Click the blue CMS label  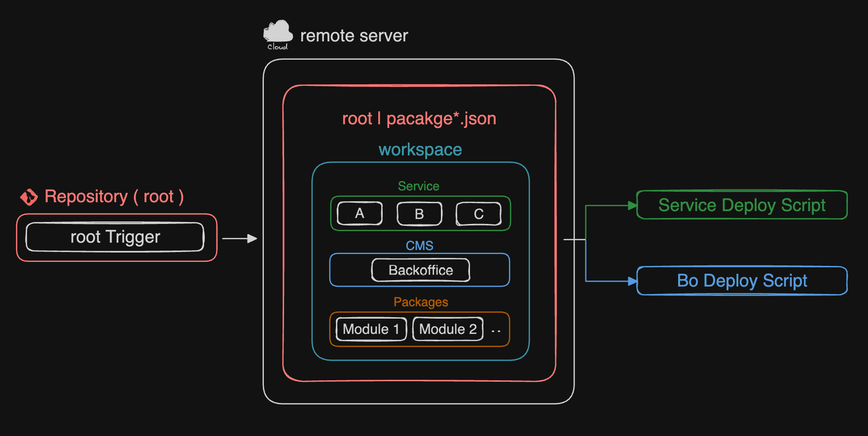pos(419,246)
